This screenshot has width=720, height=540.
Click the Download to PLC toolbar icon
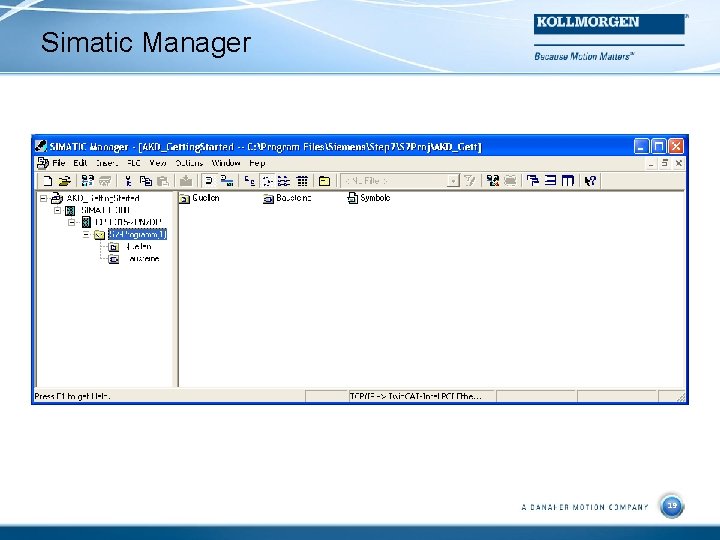click(186, 181)
